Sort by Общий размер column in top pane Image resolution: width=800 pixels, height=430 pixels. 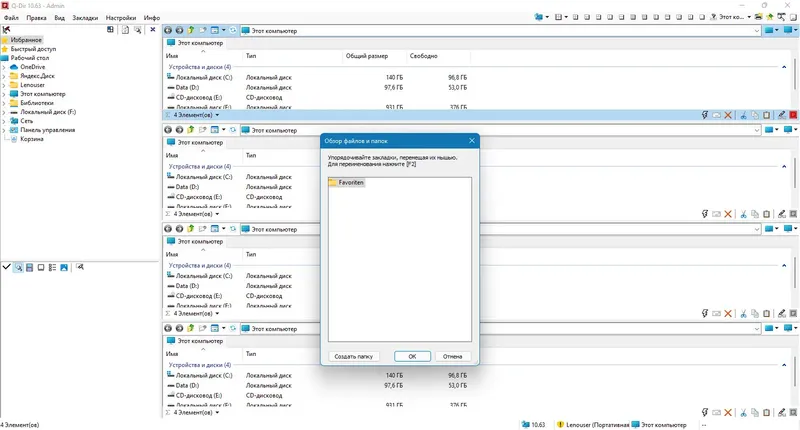[x=367, y=56]
